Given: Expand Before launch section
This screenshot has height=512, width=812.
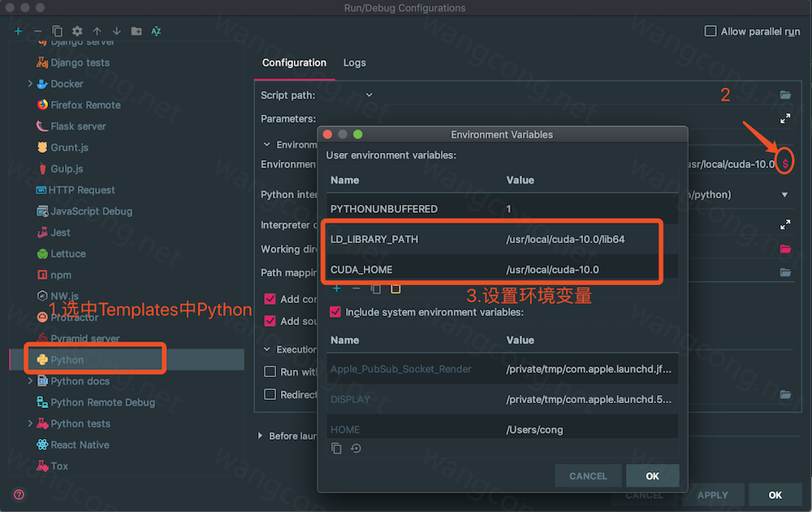Looking at the screenshot, I should 261,436.
